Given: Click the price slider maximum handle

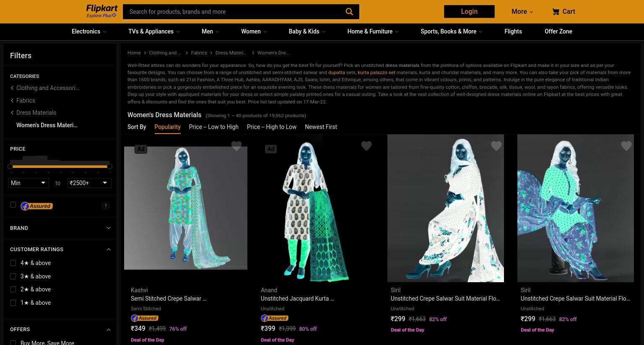Looking at the screenshot, I should pyautogui.click(x=109, y=166).
